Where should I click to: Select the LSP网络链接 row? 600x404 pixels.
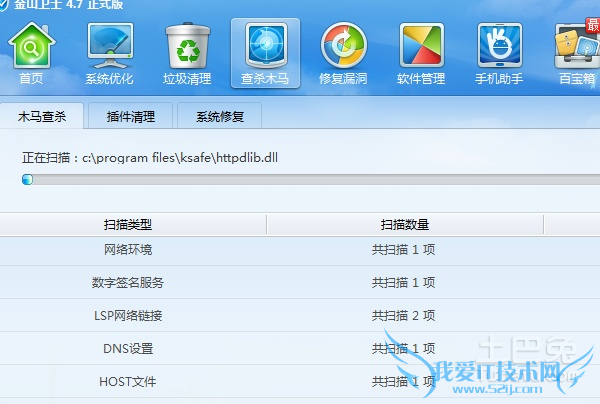tap(300, 316)
